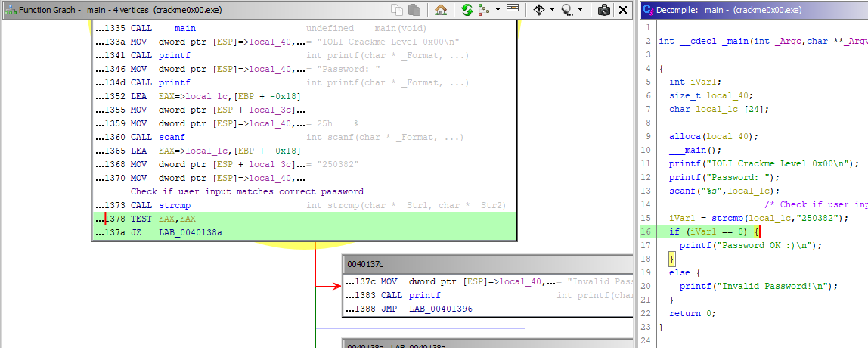This screenshot has width=868, height=348.
Task: Click printf "Invalid Password!" decompiler line
Action: tap(759, 287)
